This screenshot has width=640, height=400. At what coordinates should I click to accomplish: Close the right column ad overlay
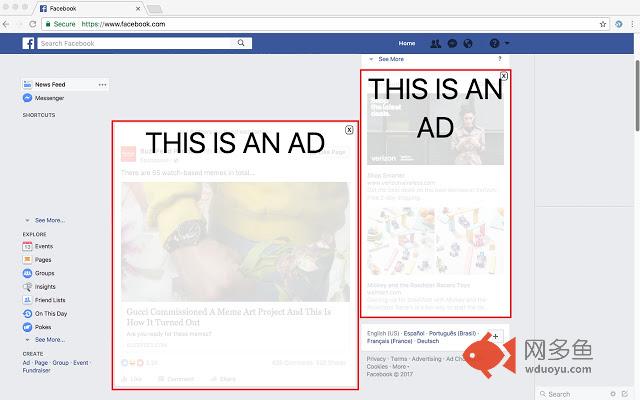504,76
